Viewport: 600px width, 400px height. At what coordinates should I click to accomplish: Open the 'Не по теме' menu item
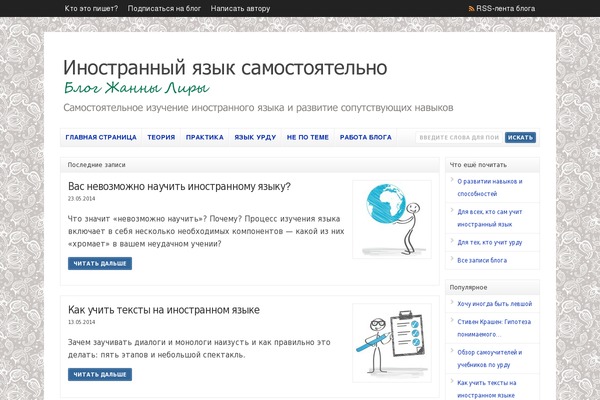coord(308,137)
